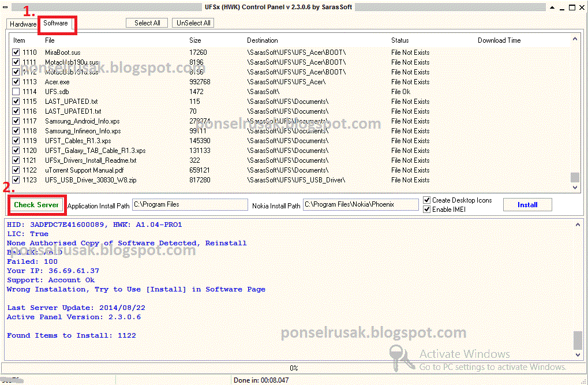Uncheck 1117 Samsung_Android_Info.xps
This screenshot has width=588, height=385.
(16, 121)
